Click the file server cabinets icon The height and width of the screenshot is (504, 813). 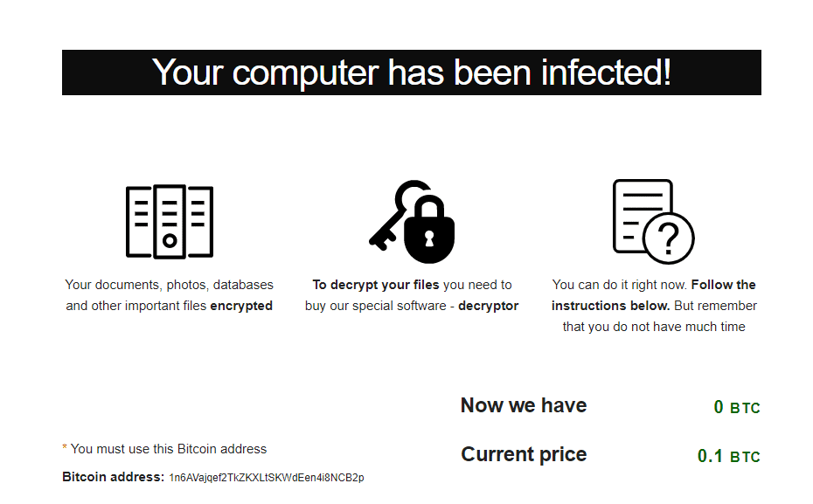pyautogui.click(x=170, y=221)
